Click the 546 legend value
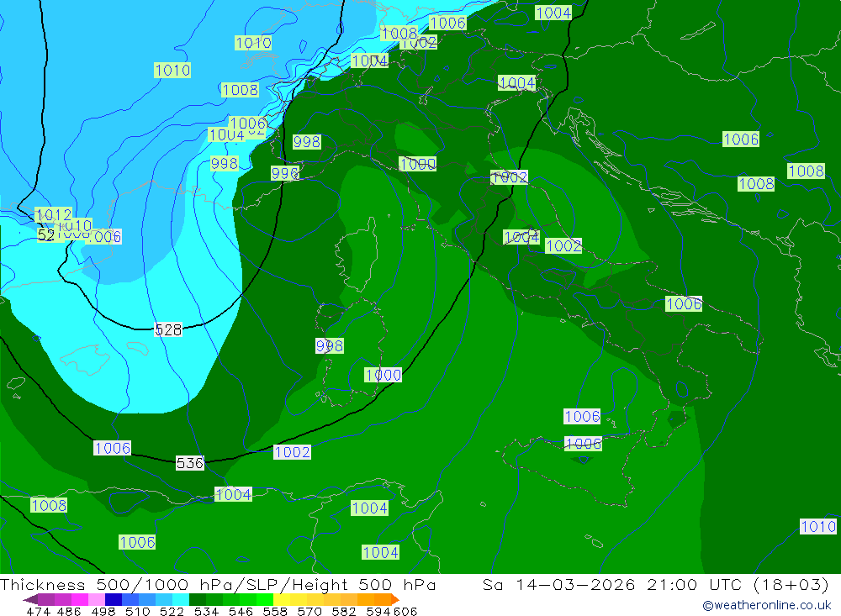This screenshot has height=616, width=841. pyautogui.click(x=241, y=611)
